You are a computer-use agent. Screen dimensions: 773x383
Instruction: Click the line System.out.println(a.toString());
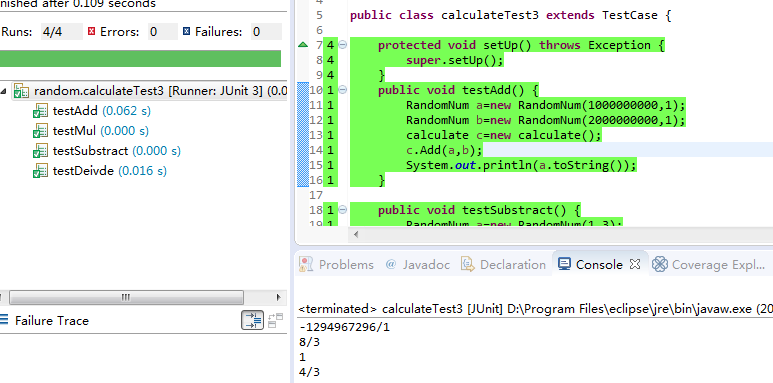click(x=522, y=165)
